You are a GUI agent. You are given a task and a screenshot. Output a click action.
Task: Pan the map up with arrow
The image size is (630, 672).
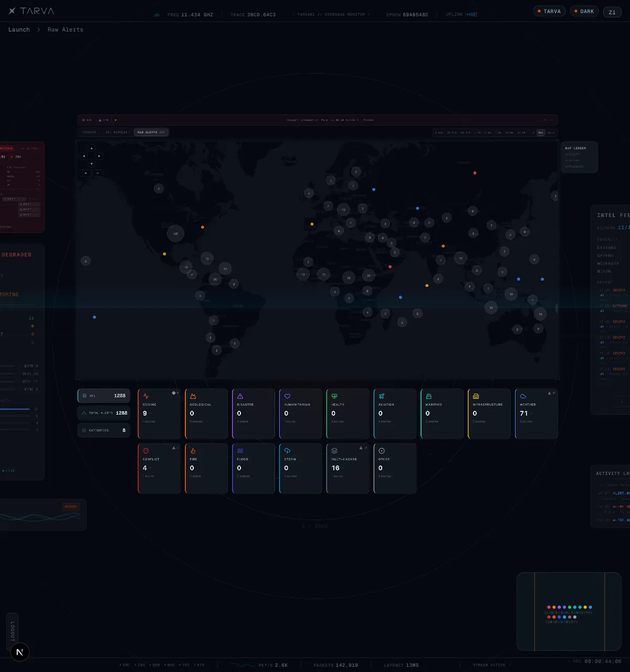coord(91,148)
